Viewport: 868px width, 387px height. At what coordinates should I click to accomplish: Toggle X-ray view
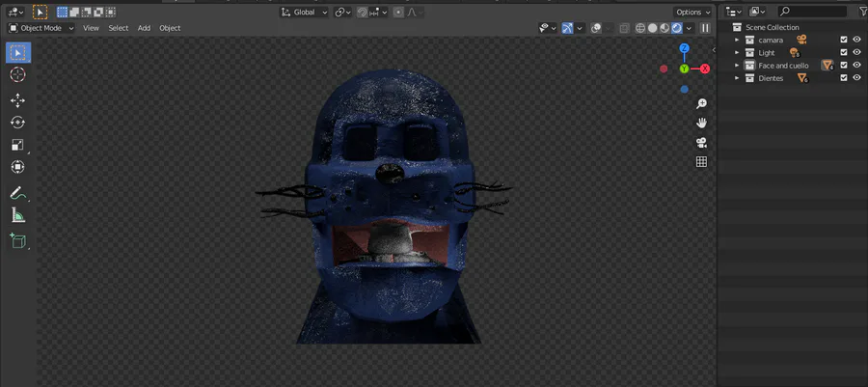624,28
